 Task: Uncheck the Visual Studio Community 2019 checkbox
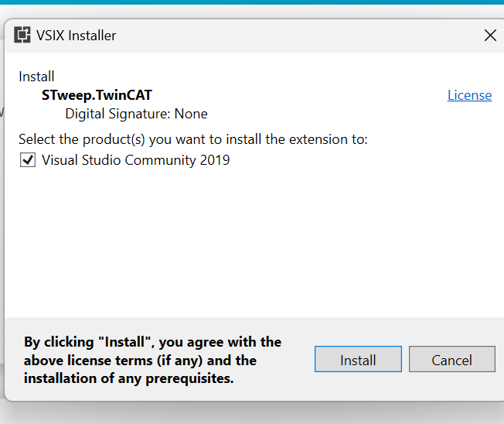pos(28,160)
